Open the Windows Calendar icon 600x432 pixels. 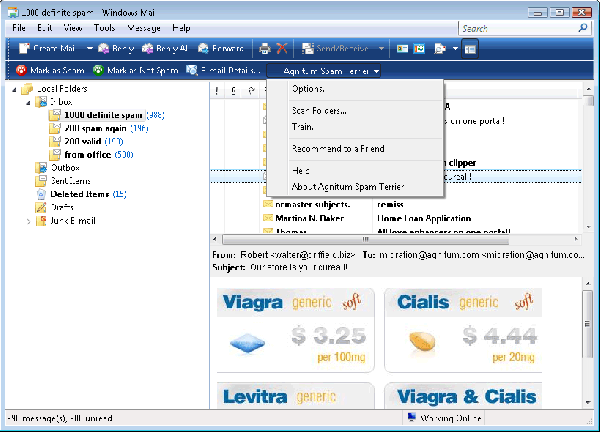tap(419, 49)
